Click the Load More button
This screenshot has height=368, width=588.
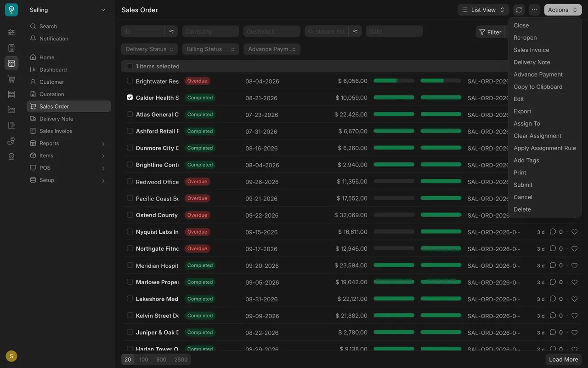(x=564, y=359)
